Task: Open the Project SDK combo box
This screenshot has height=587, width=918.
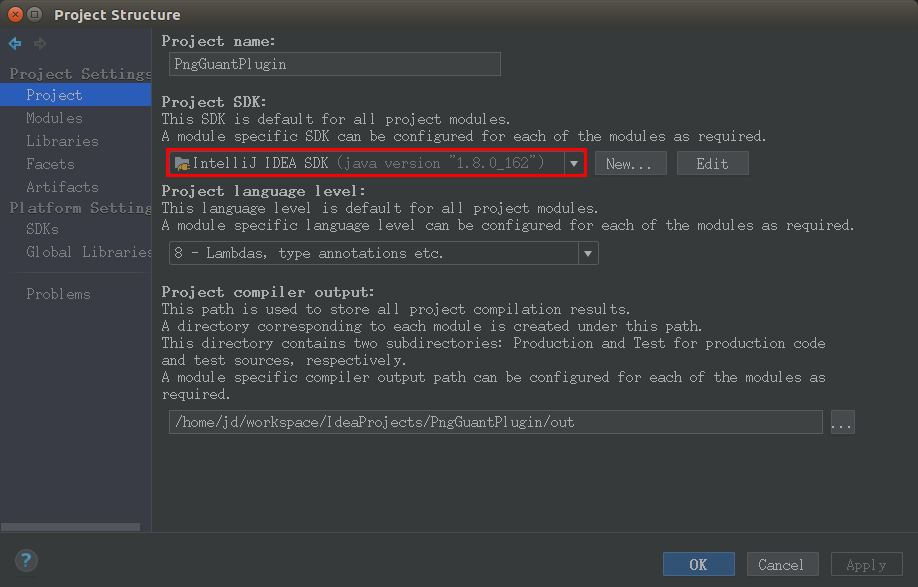Action: pos(376,163)
